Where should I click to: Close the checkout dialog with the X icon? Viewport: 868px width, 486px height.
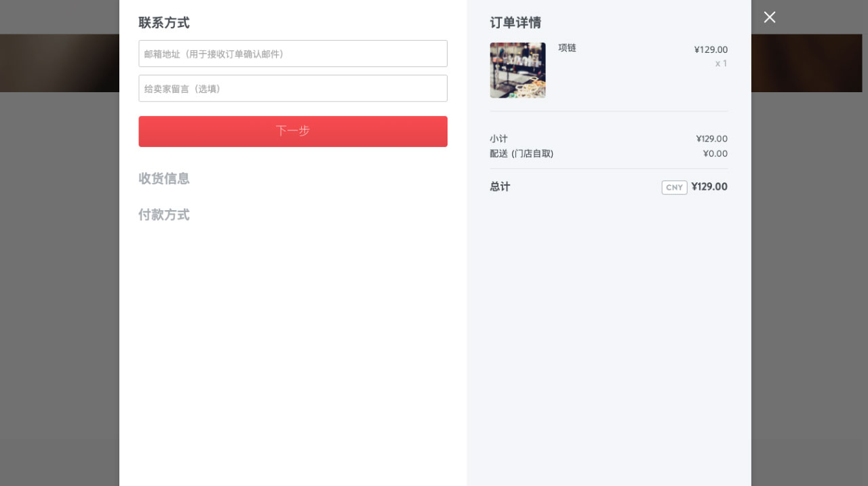770,17
